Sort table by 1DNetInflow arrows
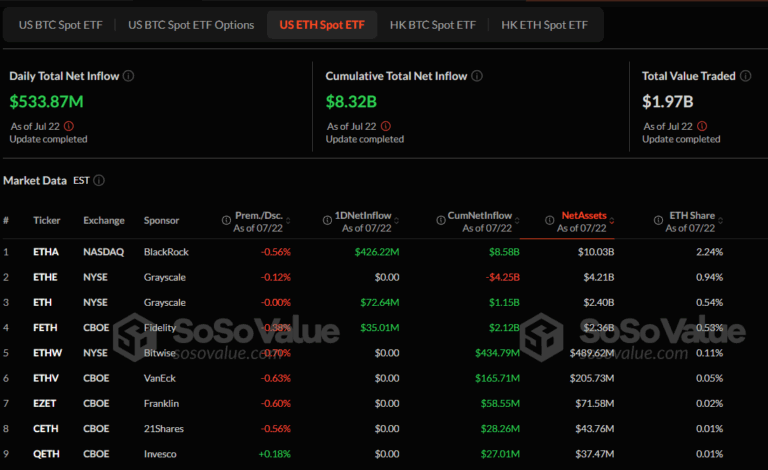768x470 pixels. [x=396, y=221]
